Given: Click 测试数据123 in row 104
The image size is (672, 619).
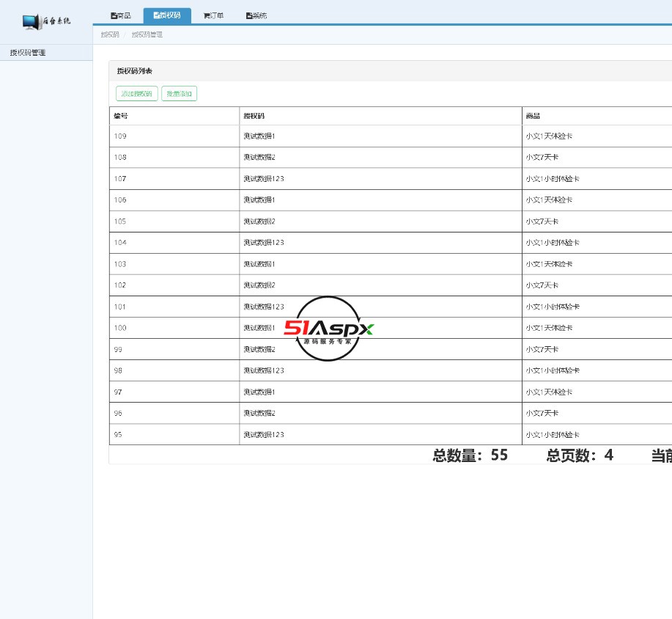Looking at the screenshot, I should point(264,243).
